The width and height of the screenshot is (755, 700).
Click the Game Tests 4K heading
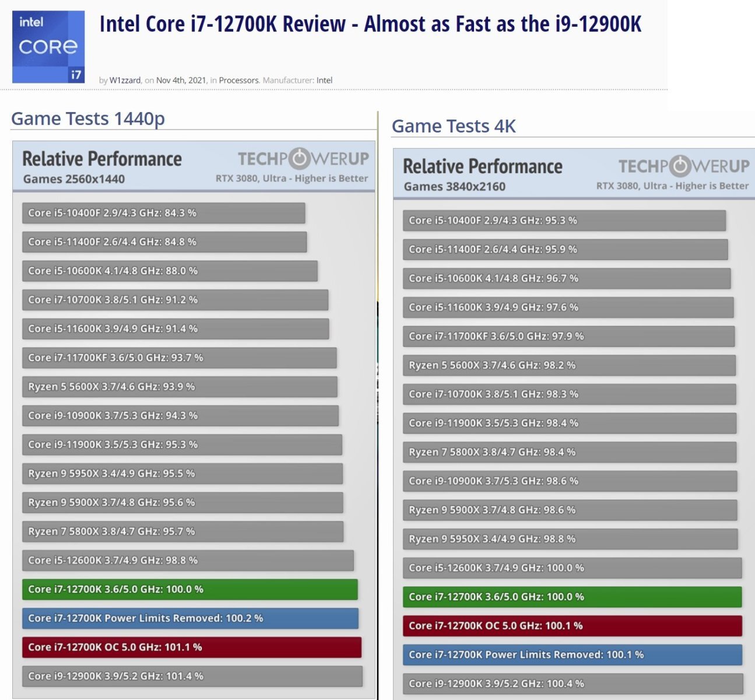coord(454,126)
